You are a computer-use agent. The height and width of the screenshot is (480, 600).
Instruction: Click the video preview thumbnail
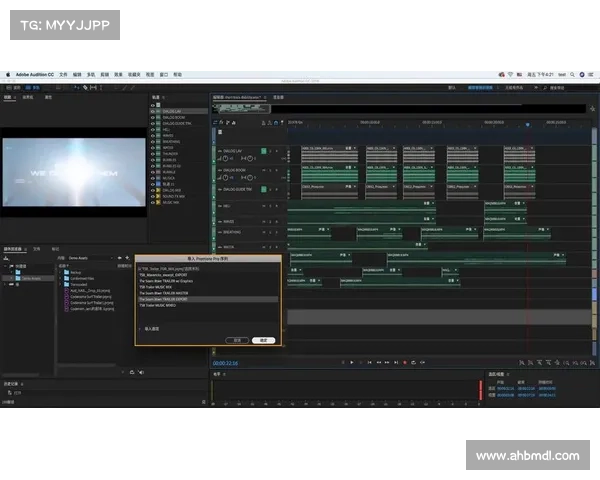pyautogui.click(x=74, y=172)
